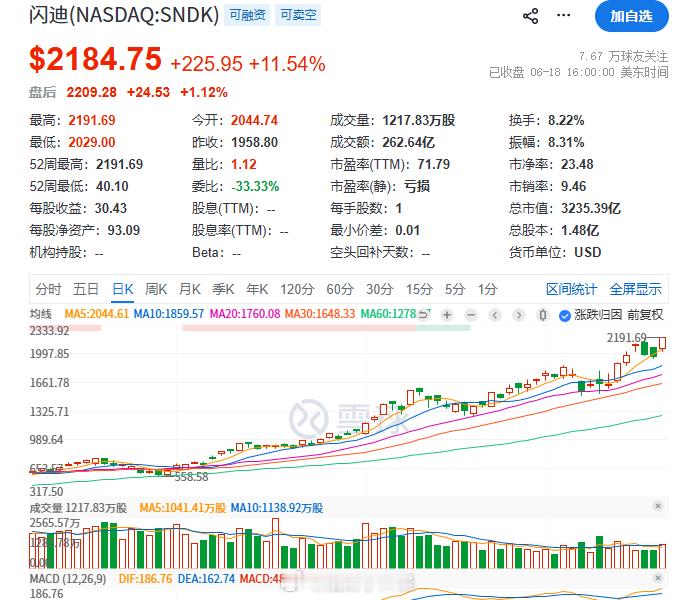Click the MA60:1278 indicator value
The height and width of the screenshot is (600, 699).
pyautogui.click(x=388, y=314)
